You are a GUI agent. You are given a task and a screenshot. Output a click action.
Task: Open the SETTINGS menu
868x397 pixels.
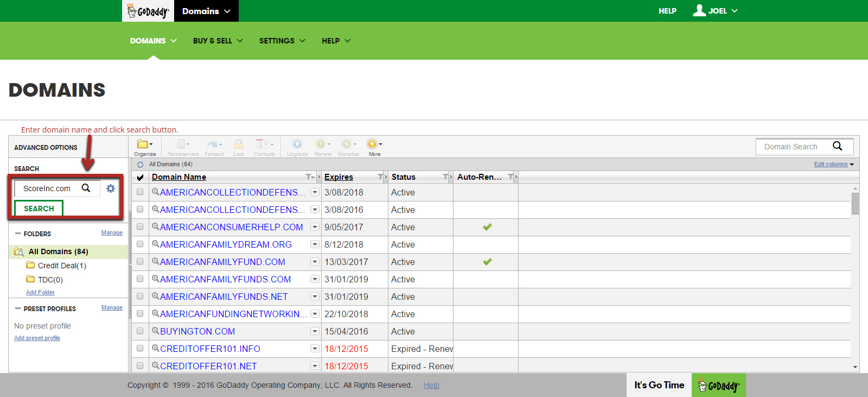[x=282, y=41]
